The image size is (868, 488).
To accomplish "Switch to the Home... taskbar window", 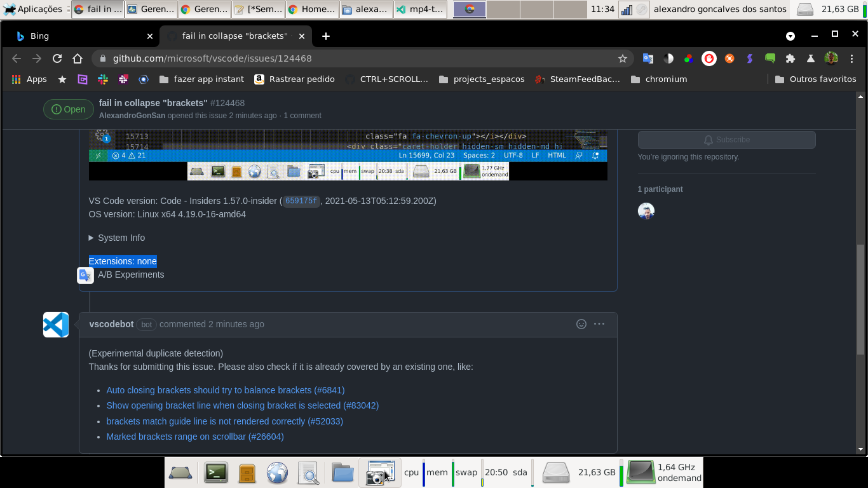I will click(311, 9).
